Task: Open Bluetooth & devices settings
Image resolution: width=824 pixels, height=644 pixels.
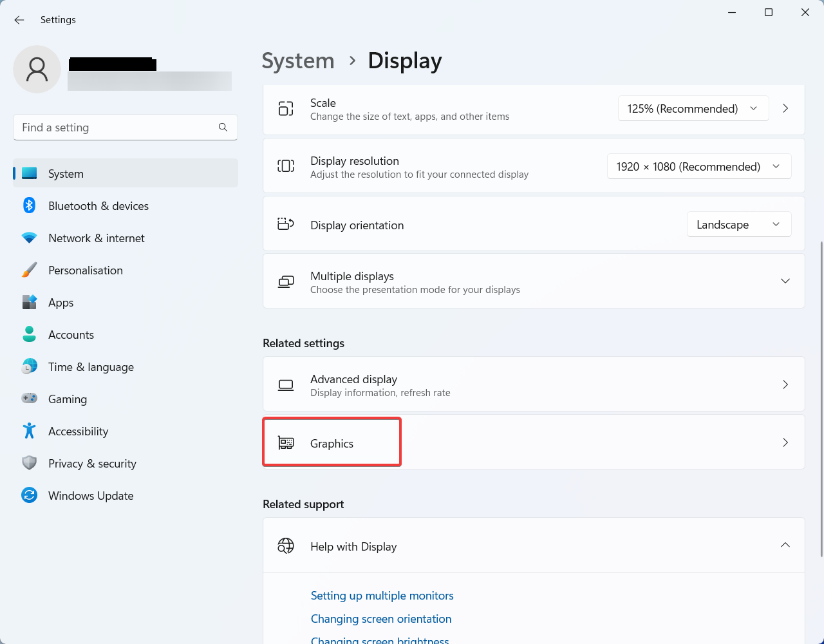Action: point(126,205)
